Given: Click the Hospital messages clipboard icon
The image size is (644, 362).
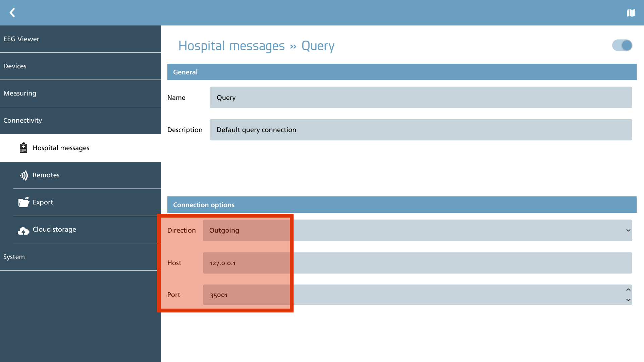Looking at the screenshot, I should coord(23,148).
